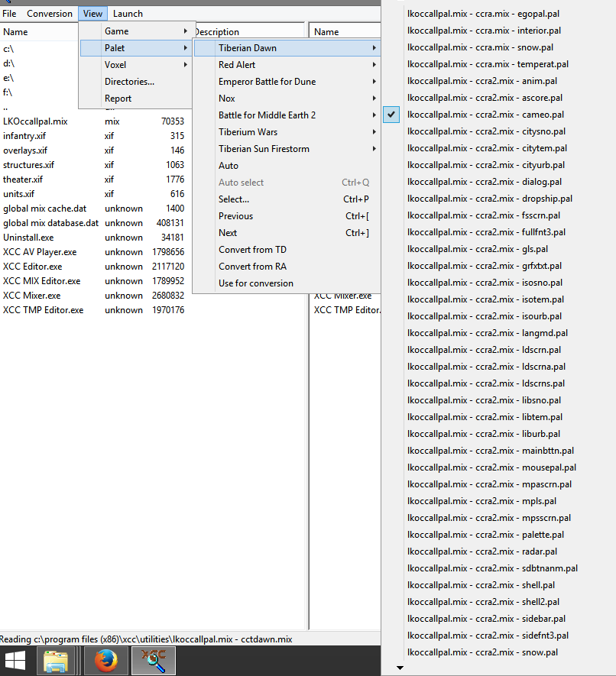Select the overlays.xif file

[x=25, y=150]
